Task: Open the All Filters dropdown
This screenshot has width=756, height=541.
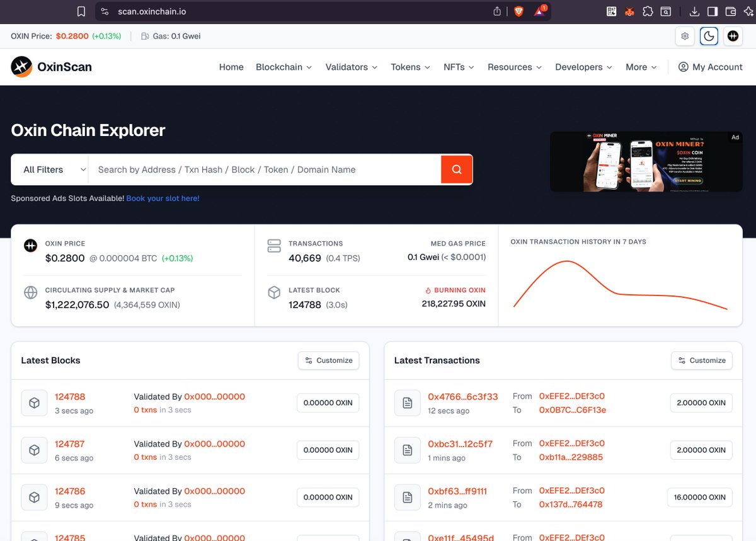Action: (50, 169)
